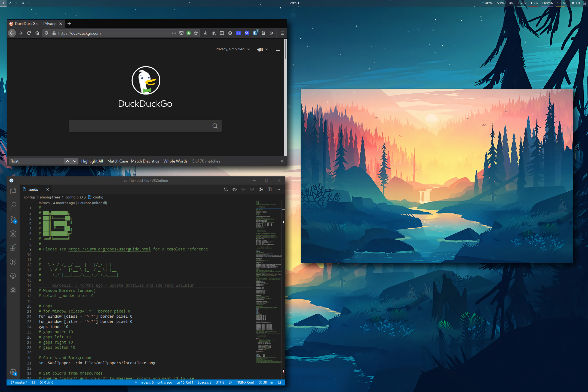588x392 pixels.
Task: Bookmark the page with star icon
Action: (x=196, y=33)
